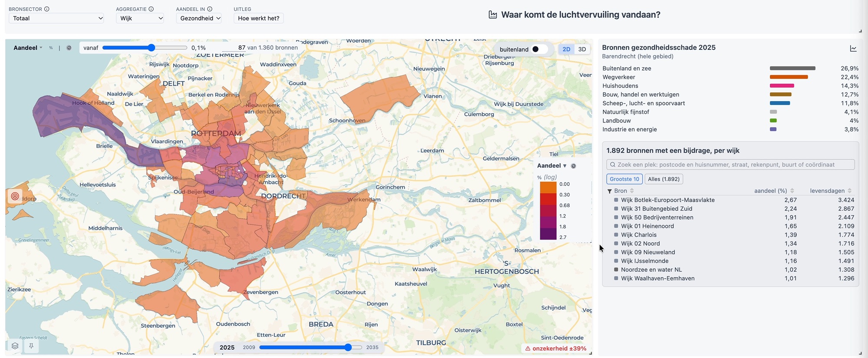The height and width of the screenshot is (358, 868).
Task: Click the Buitenland en zee source row
Action: pyautogui.click(x=730, y=69)
